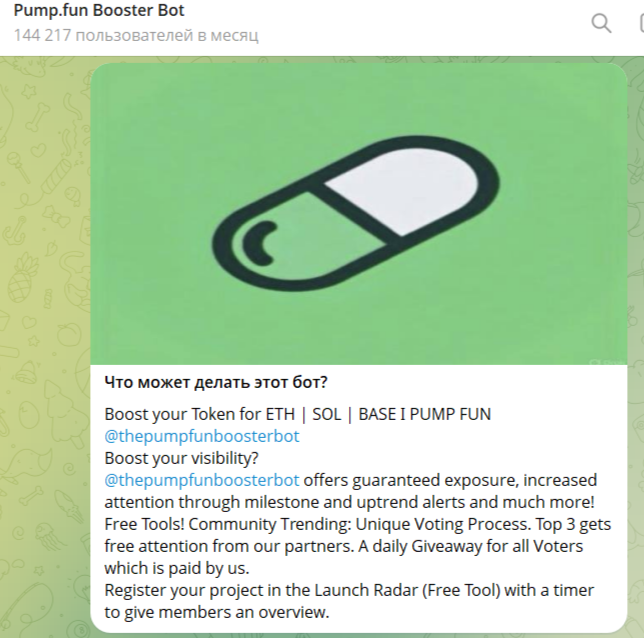Click the monthly users count subtitle
The image size is (644, 638).
(x=136, y=36)
